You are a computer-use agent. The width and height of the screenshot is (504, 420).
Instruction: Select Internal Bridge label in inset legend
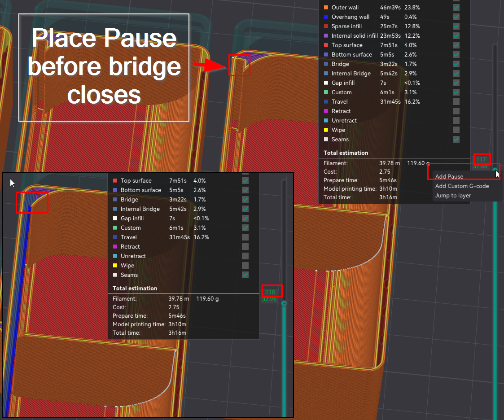[140, 209]
